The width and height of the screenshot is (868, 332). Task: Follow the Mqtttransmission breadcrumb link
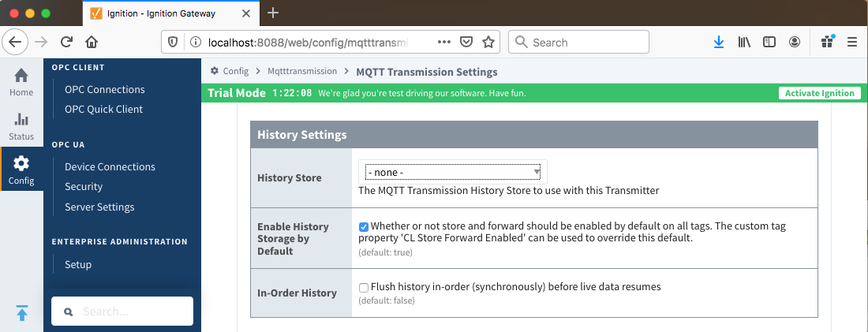(302, 71)
